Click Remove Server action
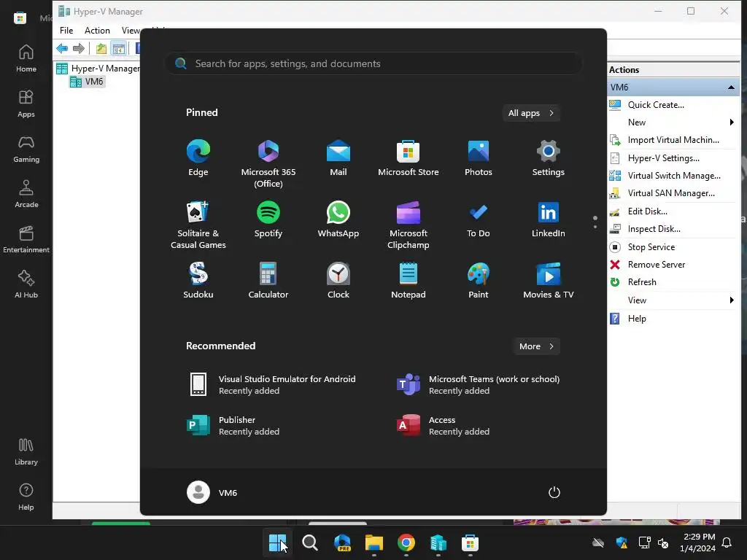747x560 pixels. (x=656, y=265)
